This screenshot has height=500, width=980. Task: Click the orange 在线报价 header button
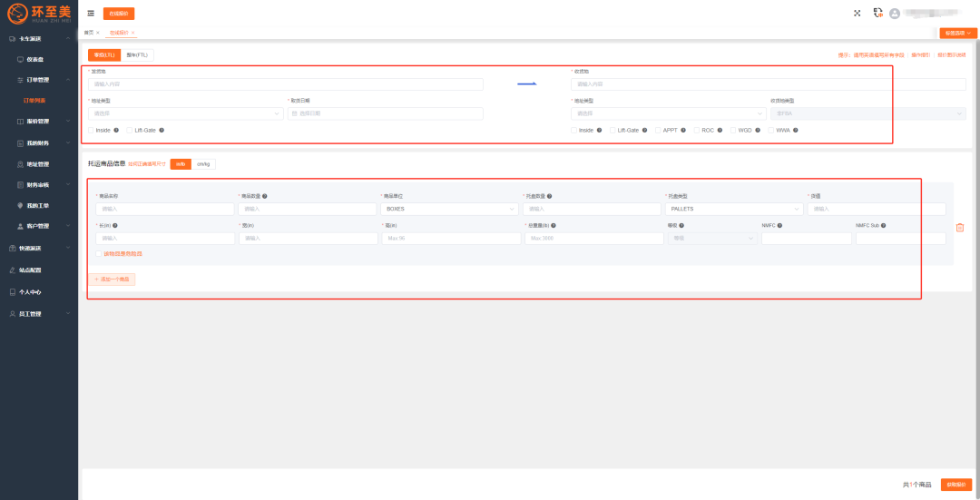coord(119,13)
